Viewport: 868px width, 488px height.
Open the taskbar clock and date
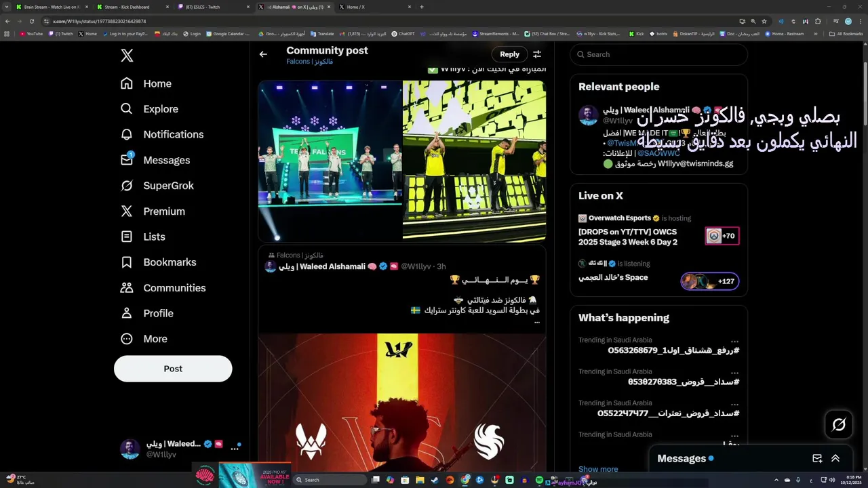[x=850, y=480]
